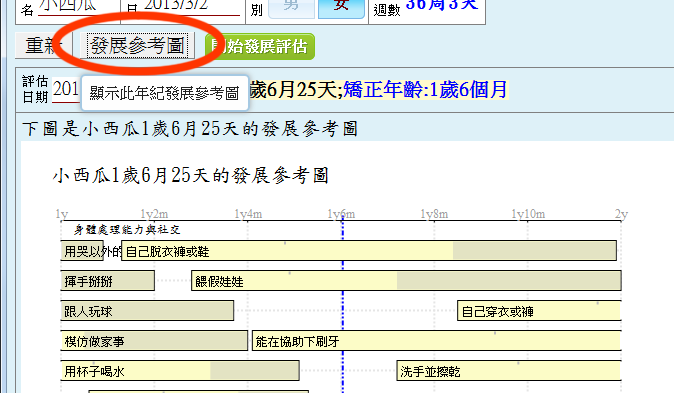Click the 1y8m axis label
The height and width of the screenshot is (393, 674).
coord(434,214)
